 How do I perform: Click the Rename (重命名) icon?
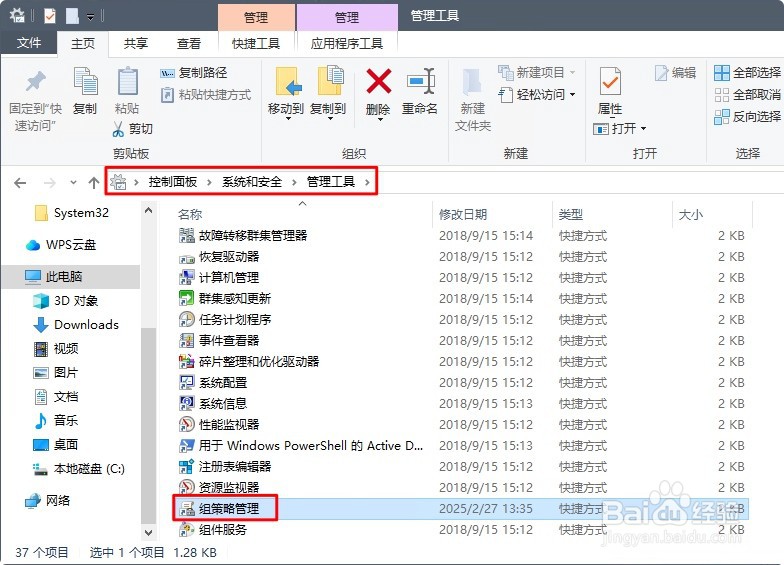(x=420, y=81)
